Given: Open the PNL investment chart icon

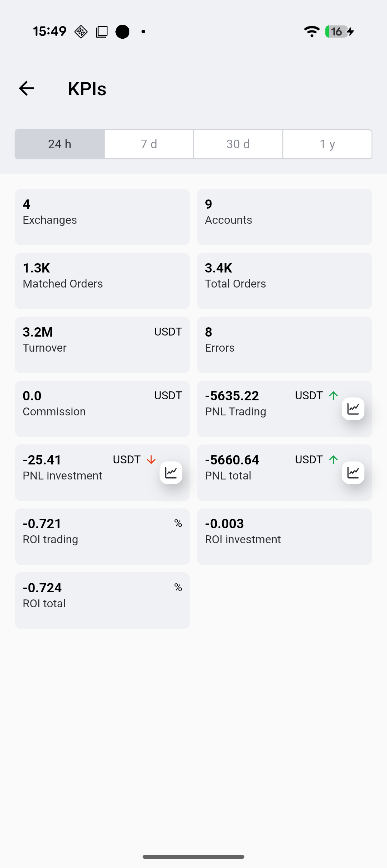Looking at the screenshot, I should click(x=171, y=473).
